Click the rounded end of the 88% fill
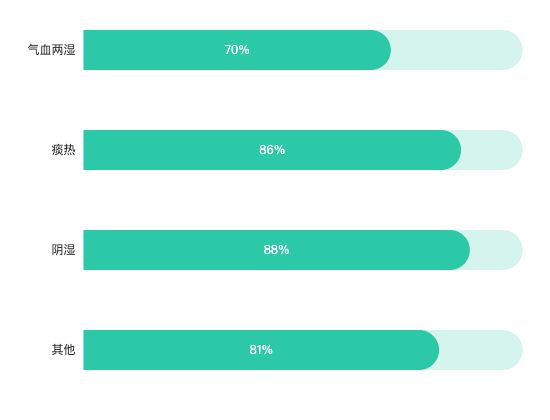Image resolution: width=550 pixels, height=420 pixels. [x=460, y=250]
